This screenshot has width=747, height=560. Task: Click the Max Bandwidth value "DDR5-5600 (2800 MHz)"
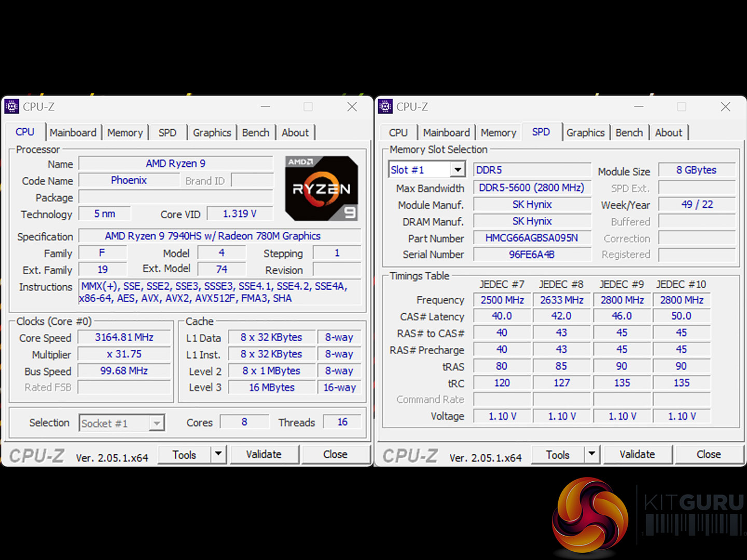click(x=532, y=188)
